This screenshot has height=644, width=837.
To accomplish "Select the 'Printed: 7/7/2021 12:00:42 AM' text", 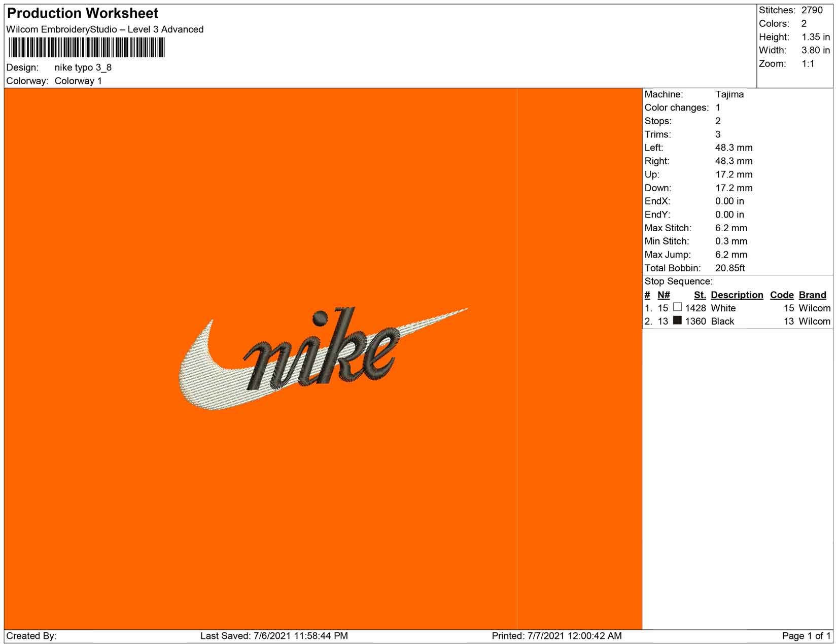I will click(557, 636).
